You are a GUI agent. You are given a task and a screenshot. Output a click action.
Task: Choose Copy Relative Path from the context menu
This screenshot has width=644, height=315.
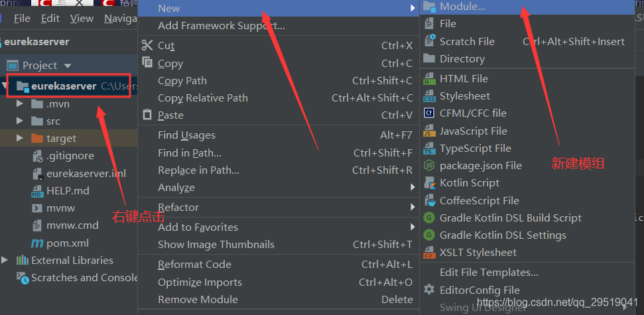tap(202, 98)
